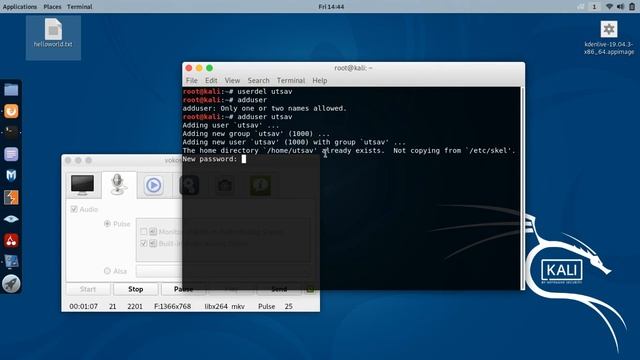Open the terminal Search menu

[258, 80]
